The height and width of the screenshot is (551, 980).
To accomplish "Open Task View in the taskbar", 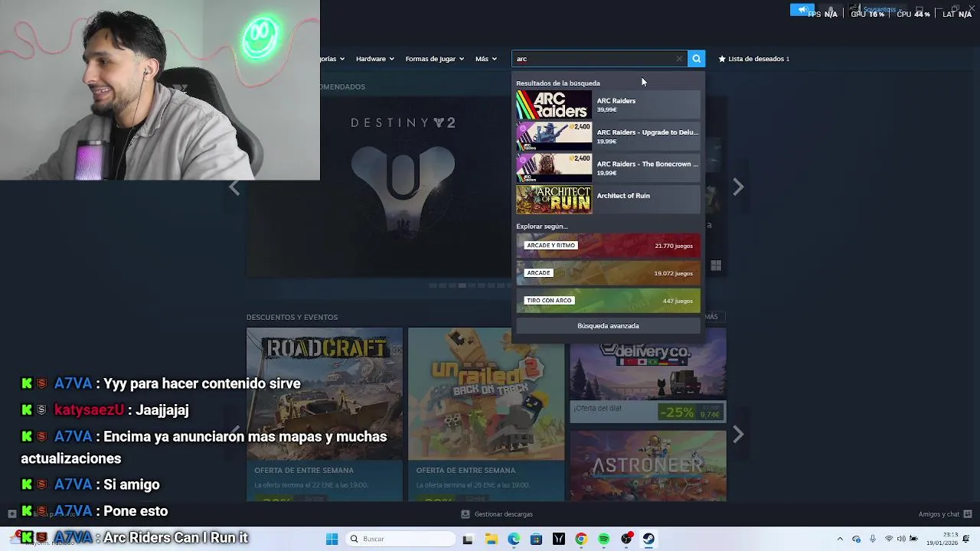I will [x=468, y=539].
